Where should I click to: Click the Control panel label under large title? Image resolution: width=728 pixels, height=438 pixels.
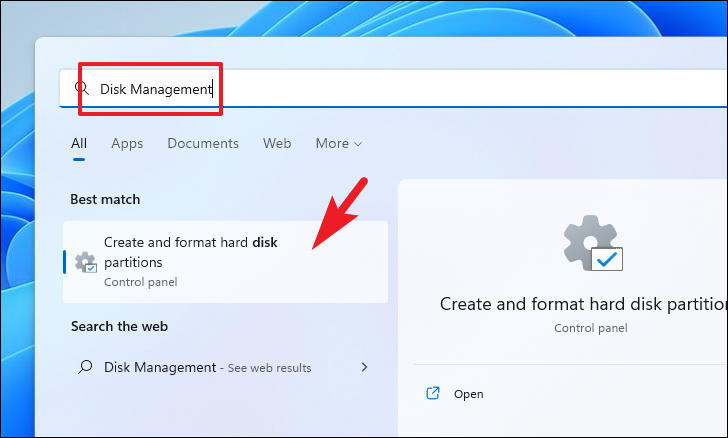click(591, 328)
